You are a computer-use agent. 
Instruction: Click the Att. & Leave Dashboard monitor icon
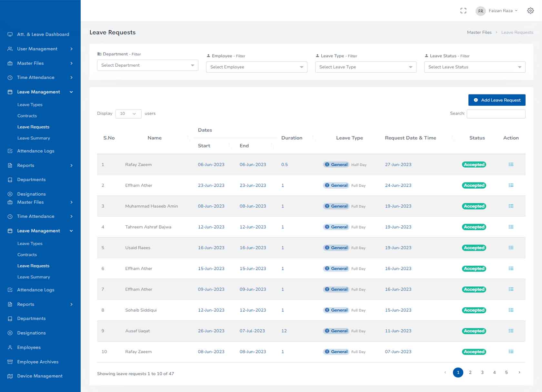pos(10,34)
